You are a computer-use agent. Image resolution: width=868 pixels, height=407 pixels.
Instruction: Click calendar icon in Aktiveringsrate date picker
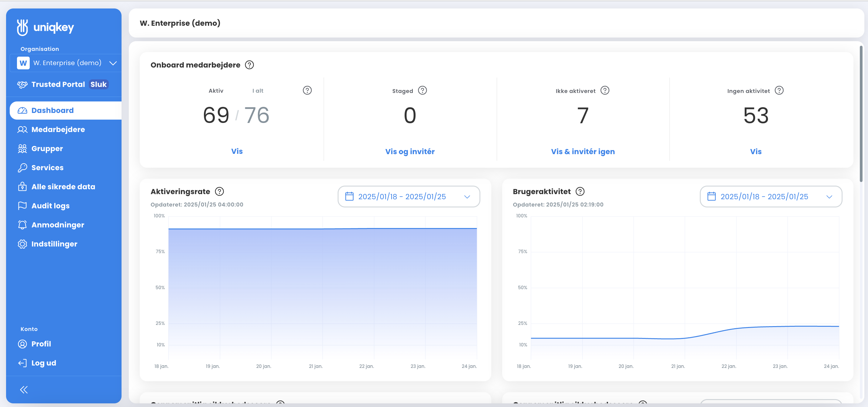(x=349, y=197)
